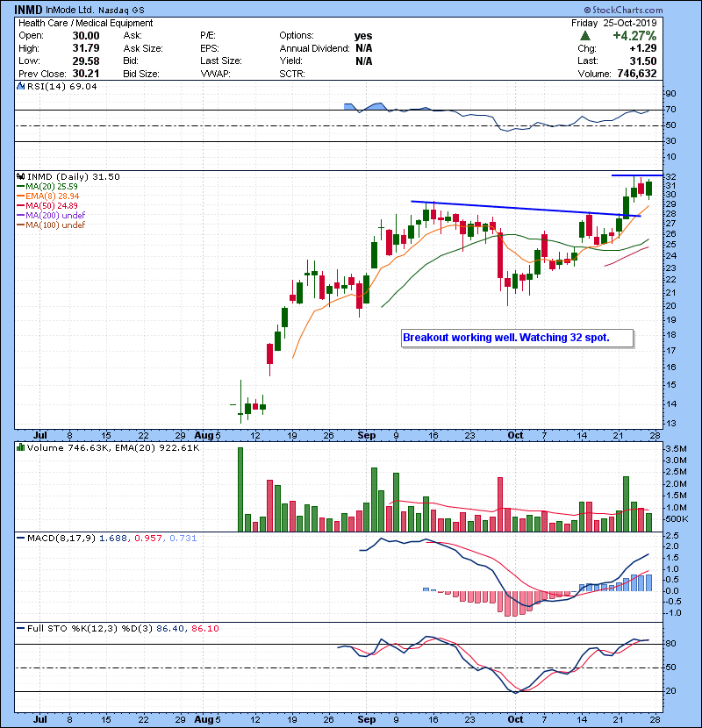Select the MA(50) 24.89 legend entry
Image resolution: width=702 pixels, height=728 pixels.
point(47,205)
